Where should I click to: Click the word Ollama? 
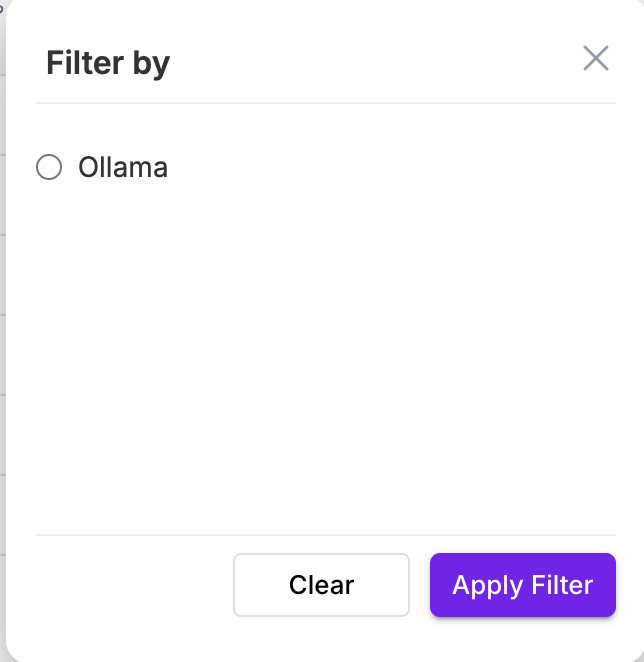tap(123, 167)
